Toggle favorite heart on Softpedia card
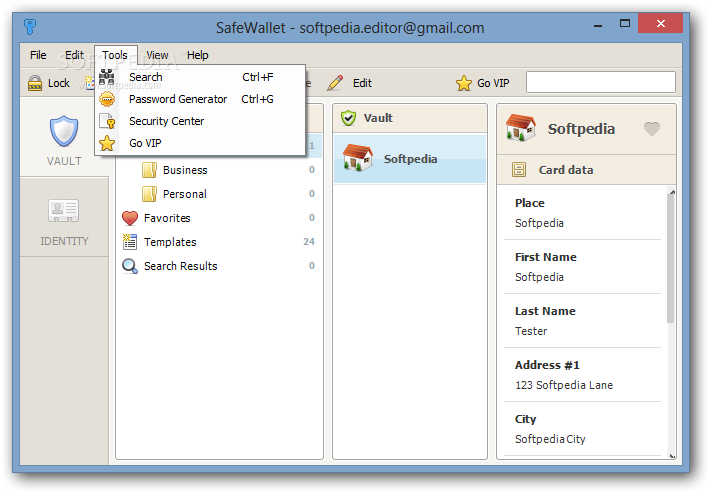 click(652, 129)
